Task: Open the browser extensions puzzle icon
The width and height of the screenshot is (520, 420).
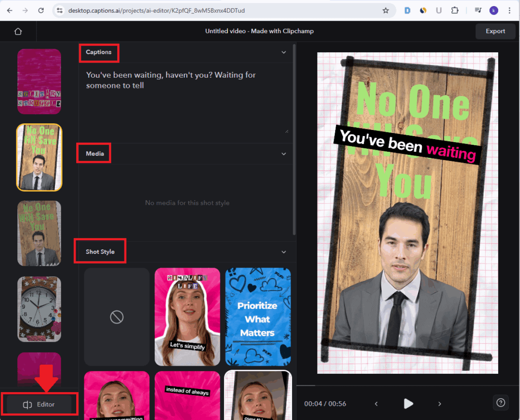Action: (454, 11)
